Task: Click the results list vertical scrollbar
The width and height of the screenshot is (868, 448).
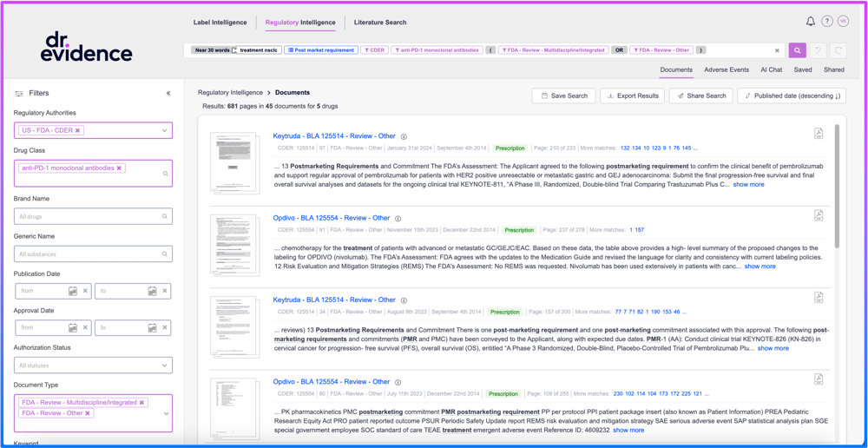Action: click(837, 186)
